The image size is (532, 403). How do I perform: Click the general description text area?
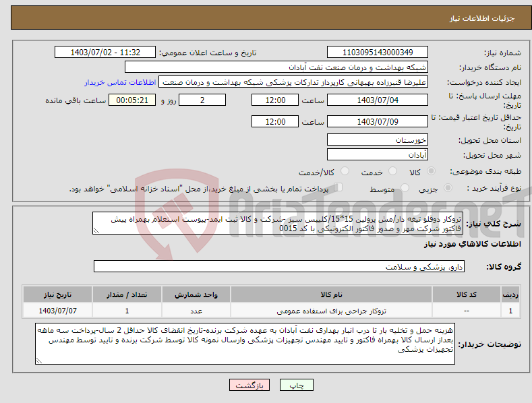(278, 223)
